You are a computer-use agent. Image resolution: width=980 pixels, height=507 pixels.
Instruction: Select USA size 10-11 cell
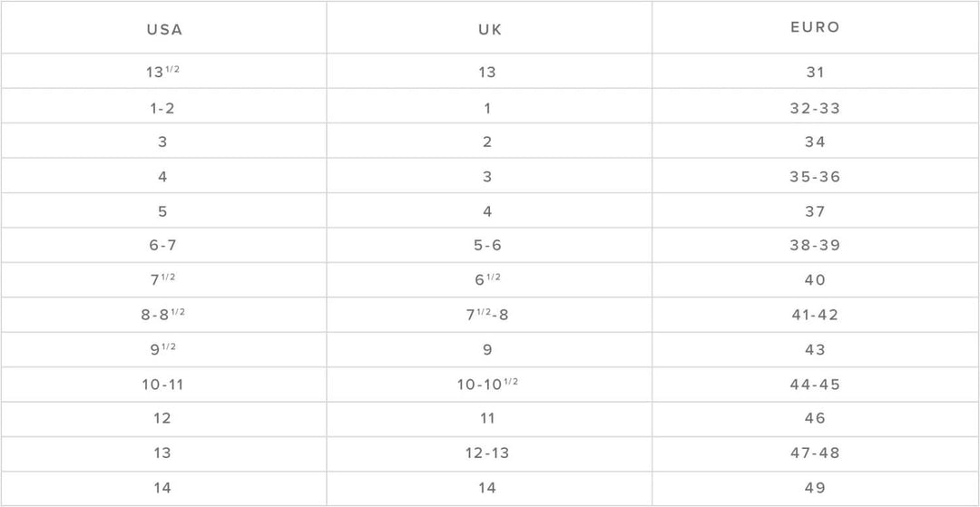tap(162, 385)
